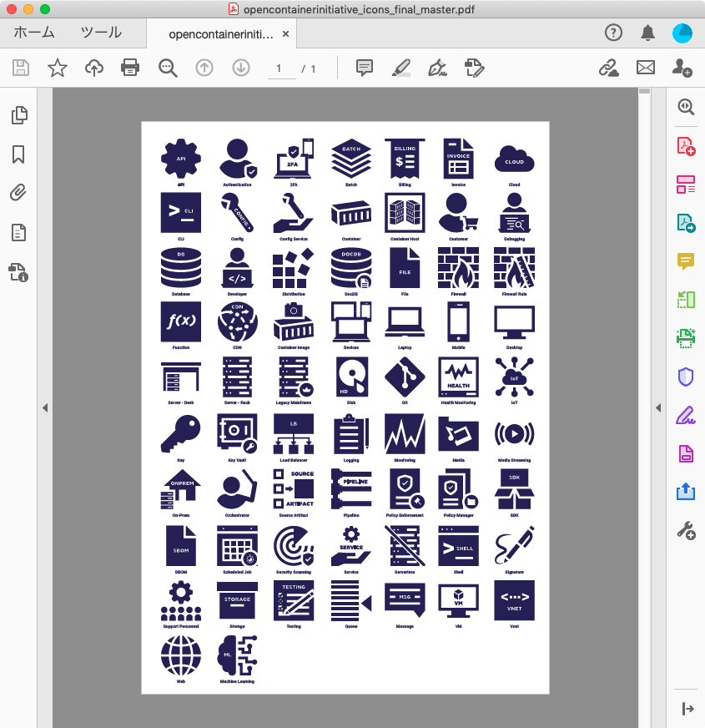Open the zoom magnifier tool
This screenshot has height=728, width=705.
[x=169, y=68]
